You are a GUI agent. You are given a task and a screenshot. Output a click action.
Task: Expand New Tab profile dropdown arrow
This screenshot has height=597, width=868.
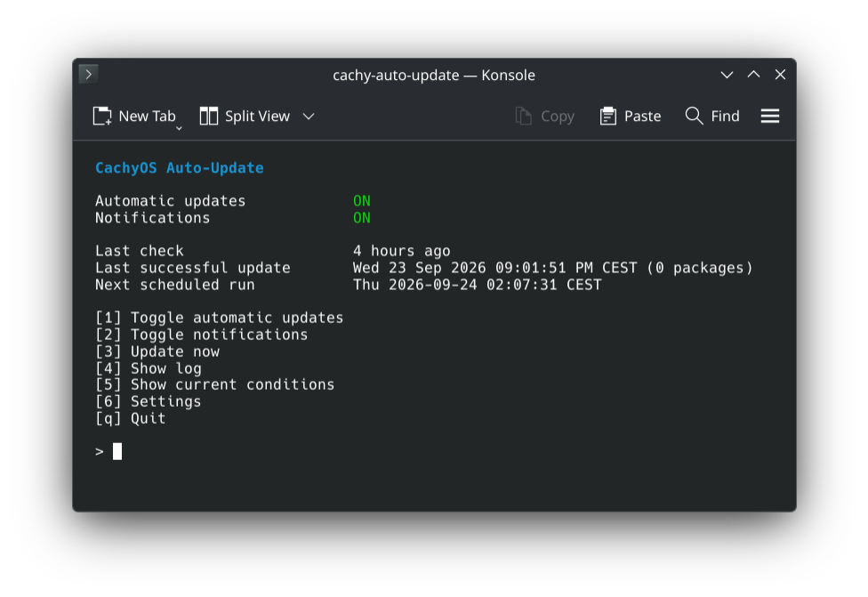tap(179, 128)
